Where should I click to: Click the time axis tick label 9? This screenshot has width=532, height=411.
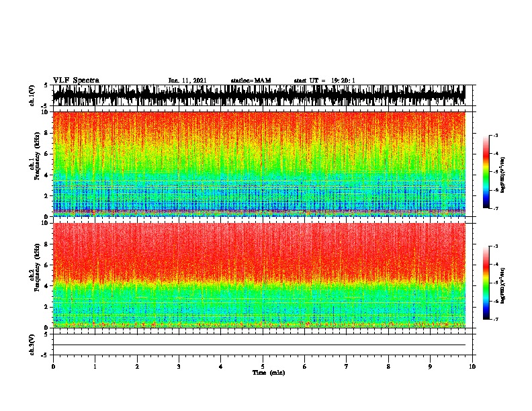(430, 367)
